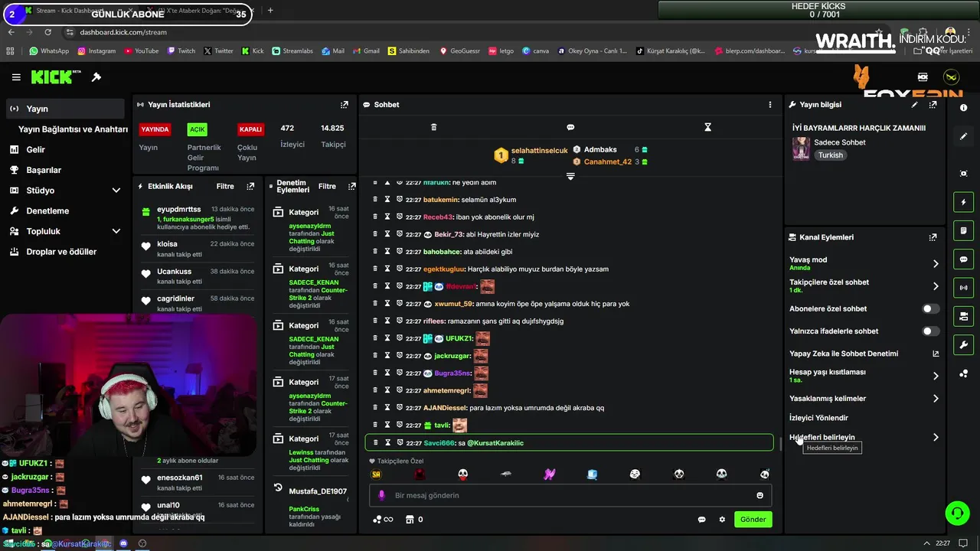The height and width of the screenshot is (551, 980).
Task: Open the emoji picker in message box
Action: click(x=759, y=495)
